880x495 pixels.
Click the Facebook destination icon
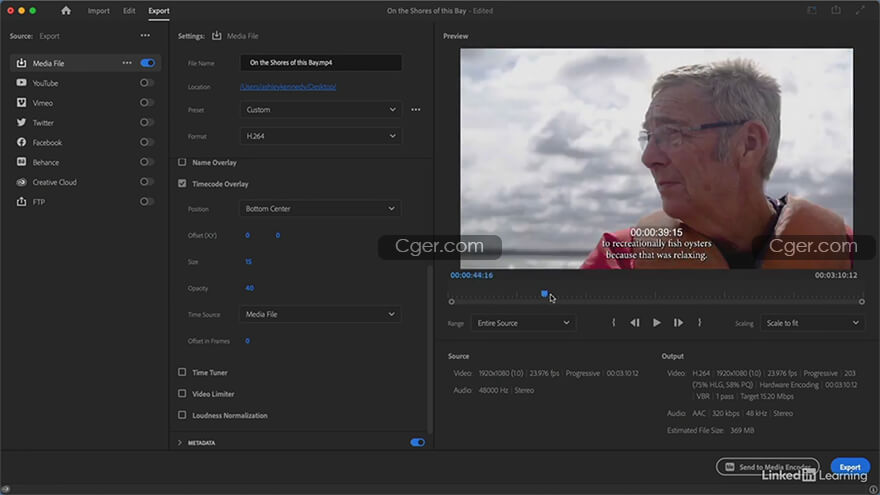point(21,142)
